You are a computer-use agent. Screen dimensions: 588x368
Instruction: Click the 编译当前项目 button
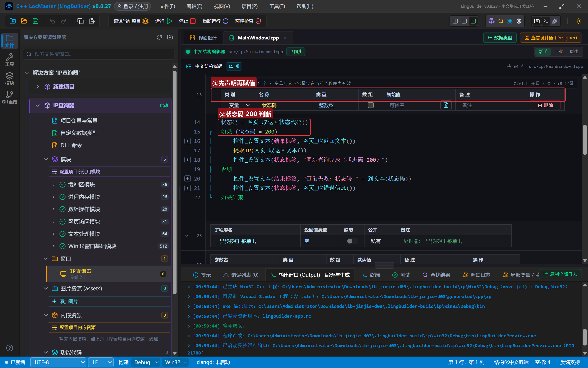pos(131,21)
